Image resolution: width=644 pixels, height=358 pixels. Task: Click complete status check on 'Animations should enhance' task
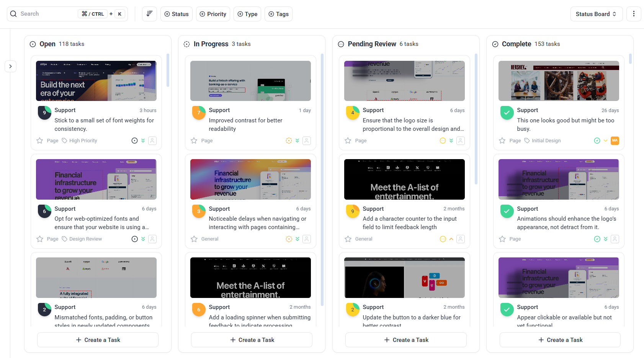pyautogui.click(x=597, y=239)
